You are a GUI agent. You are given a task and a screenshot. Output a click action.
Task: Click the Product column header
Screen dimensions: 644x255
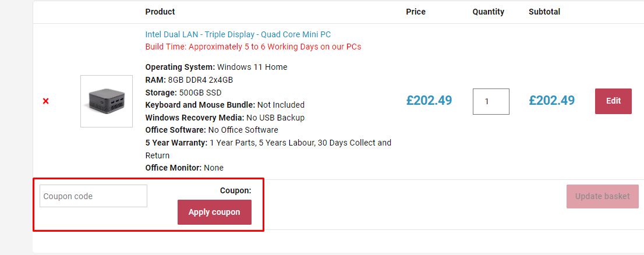[160, 12]
